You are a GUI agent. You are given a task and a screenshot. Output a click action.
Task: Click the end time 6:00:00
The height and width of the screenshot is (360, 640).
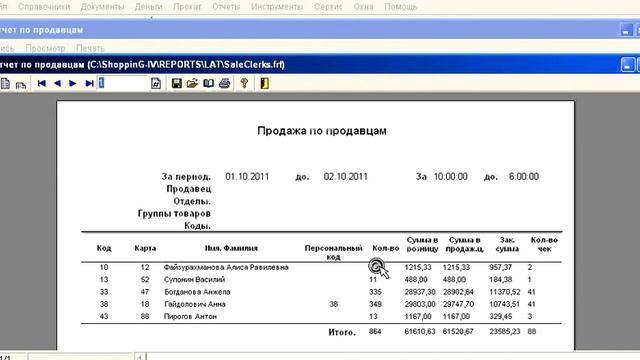pos(524,177)
